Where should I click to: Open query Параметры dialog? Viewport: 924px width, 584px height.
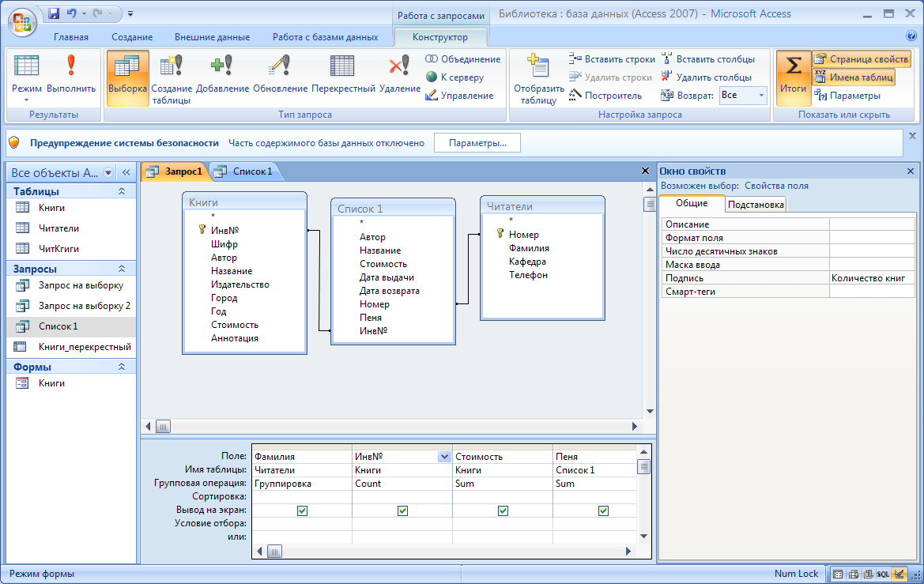pos(847,96)
